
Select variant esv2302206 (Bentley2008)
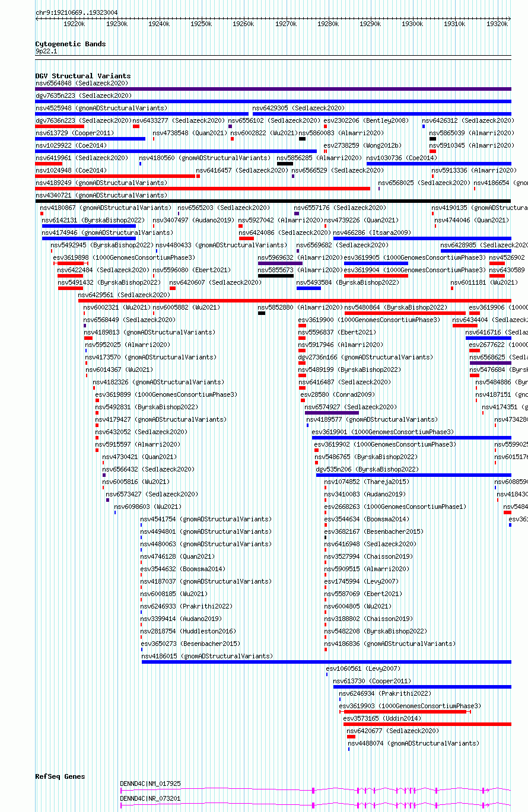tap(366, 120)
